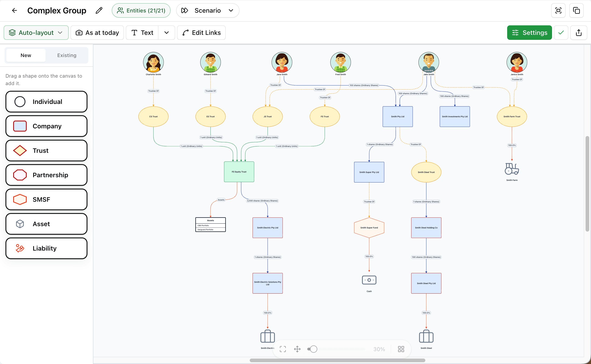Click the green checkmark button
The width and height of the screenshot is (591, 364).
[x=561, y=33]
